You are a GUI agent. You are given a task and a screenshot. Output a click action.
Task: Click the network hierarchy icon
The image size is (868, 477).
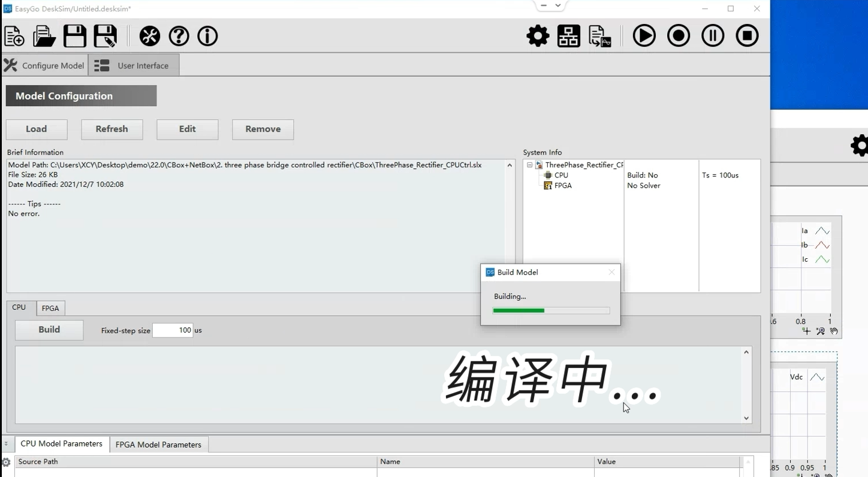coord(568,36)
